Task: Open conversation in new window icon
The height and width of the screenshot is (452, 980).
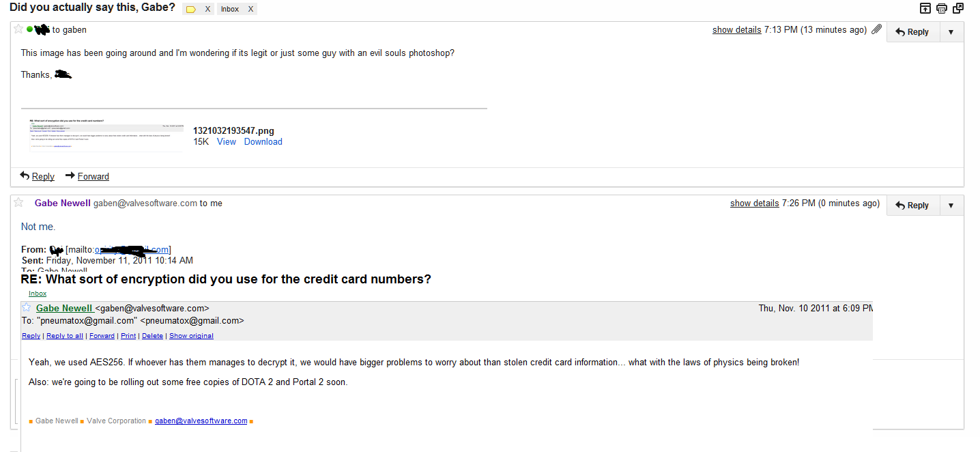Action: (958, 8)
